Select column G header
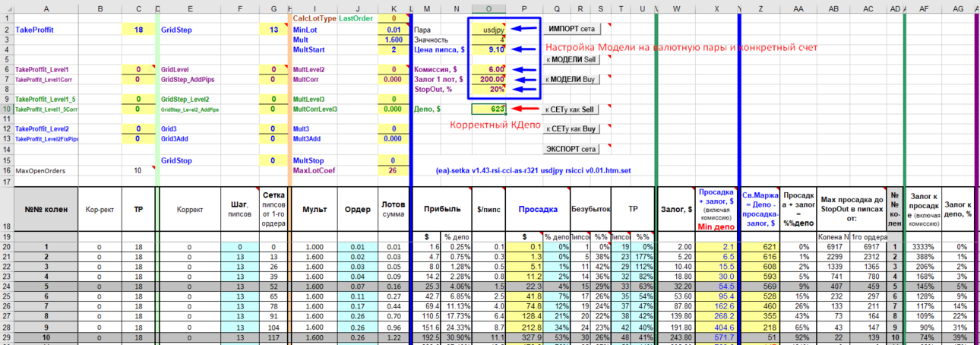 [x=273, y=8]
